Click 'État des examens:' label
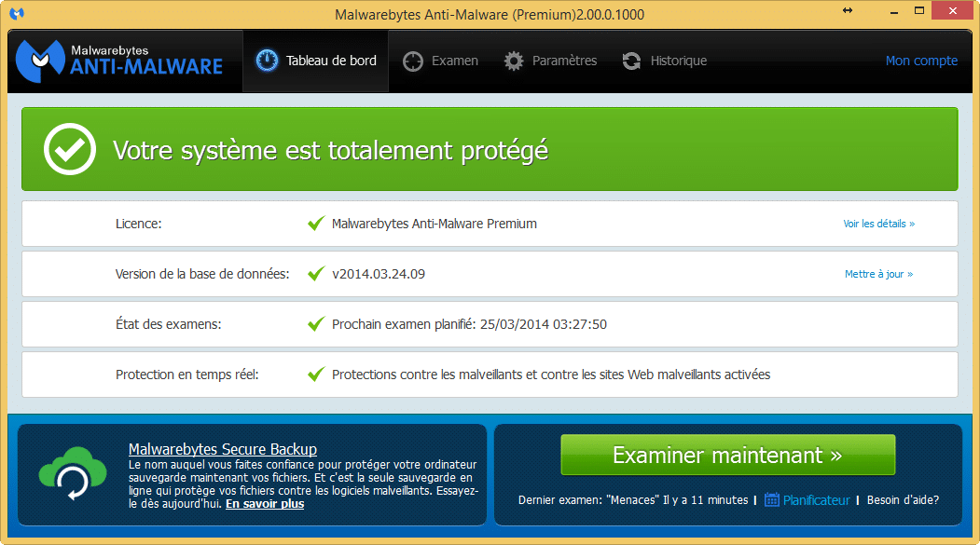Viewport: 980px width, 545px height. point(168,324)
